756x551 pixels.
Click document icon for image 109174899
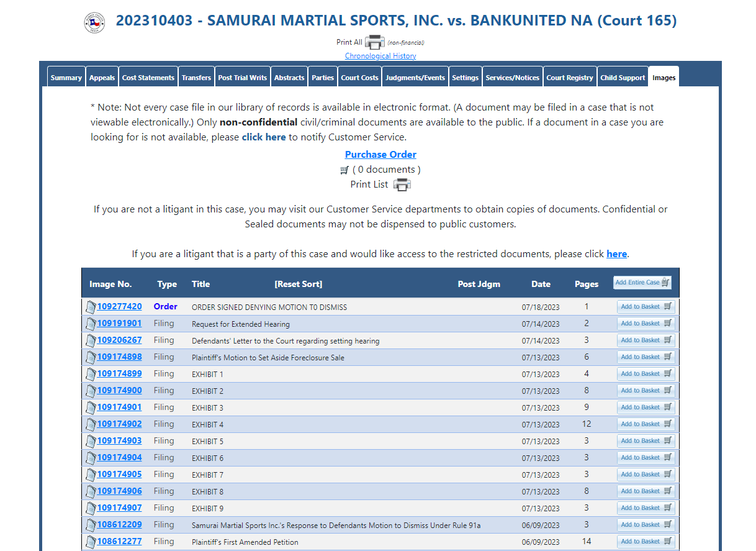pos(91,374)
